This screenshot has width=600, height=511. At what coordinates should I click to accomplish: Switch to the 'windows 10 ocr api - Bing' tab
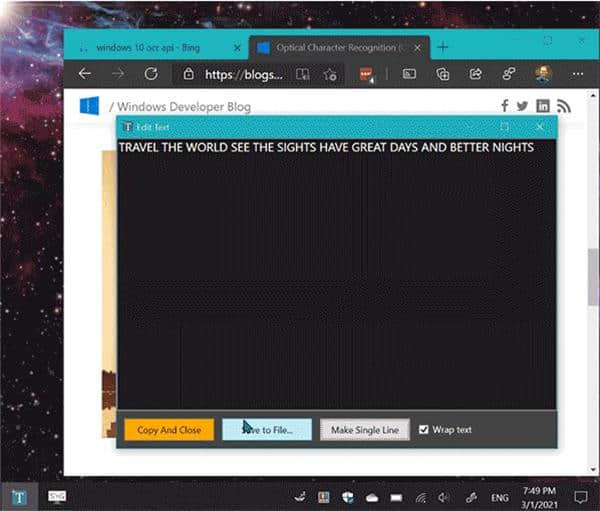point(150,47)
